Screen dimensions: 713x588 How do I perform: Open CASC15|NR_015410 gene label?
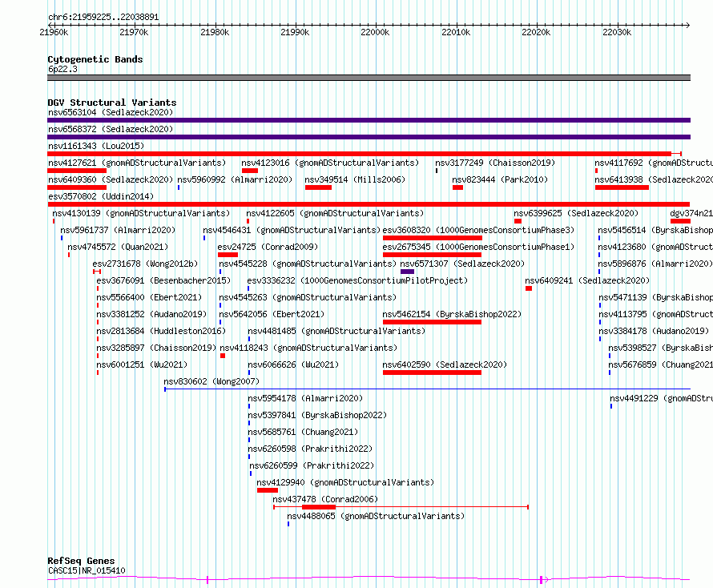point(87,570)
